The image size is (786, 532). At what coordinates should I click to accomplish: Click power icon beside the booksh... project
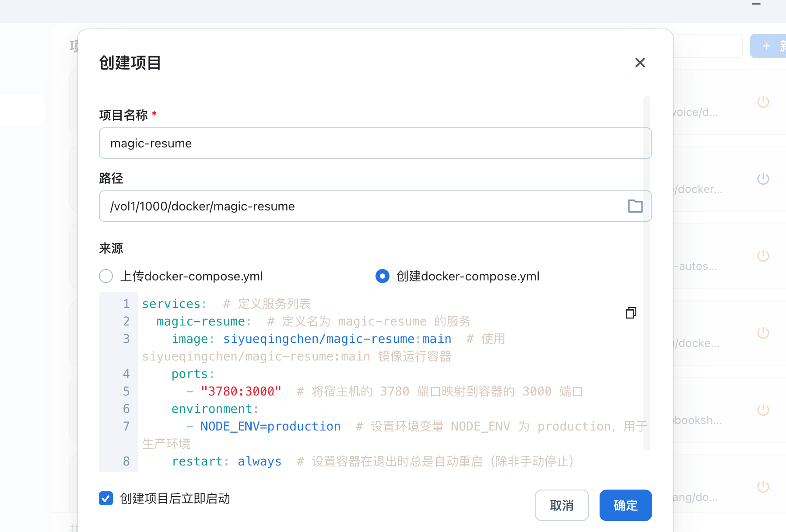click(x=763, y=410)
